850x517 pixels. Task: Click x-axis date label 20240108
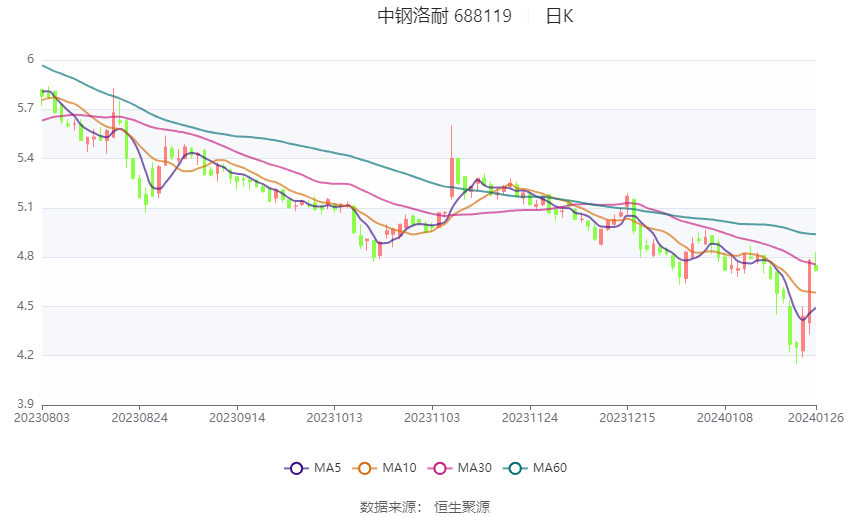pos(725,418)
